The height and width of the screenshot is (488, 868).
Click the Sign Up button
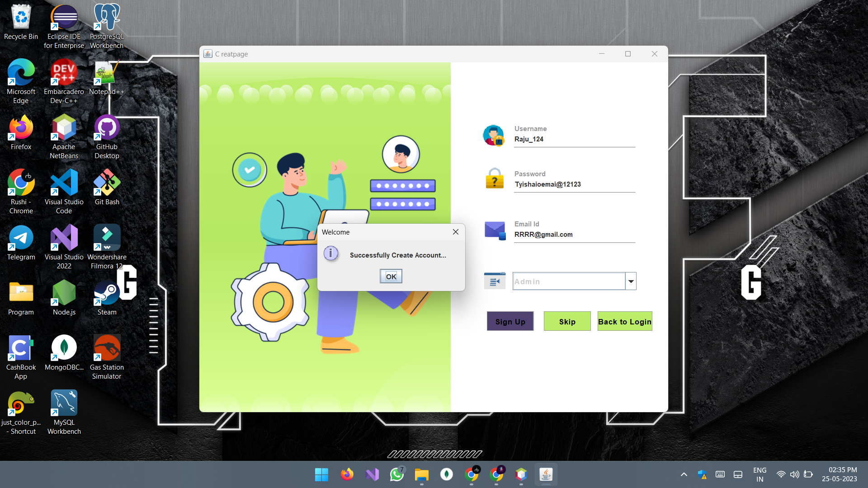coord(510,321)
